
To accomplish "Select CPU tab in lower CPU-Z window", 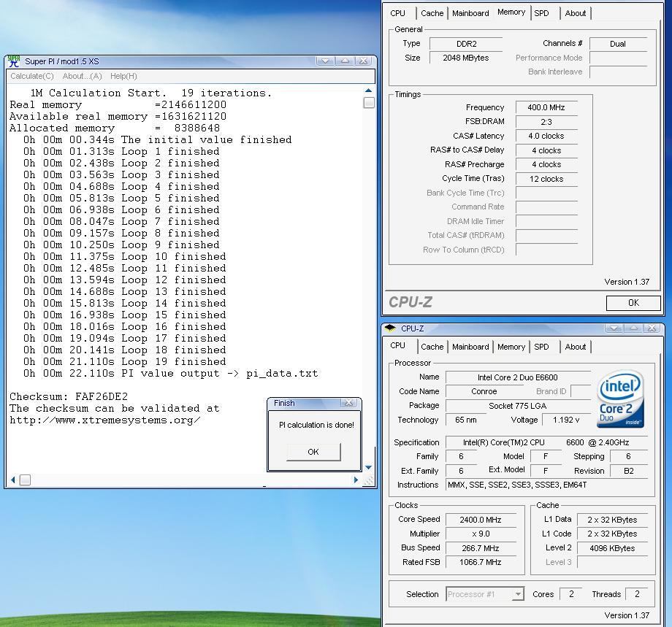I will pos(397,346).
